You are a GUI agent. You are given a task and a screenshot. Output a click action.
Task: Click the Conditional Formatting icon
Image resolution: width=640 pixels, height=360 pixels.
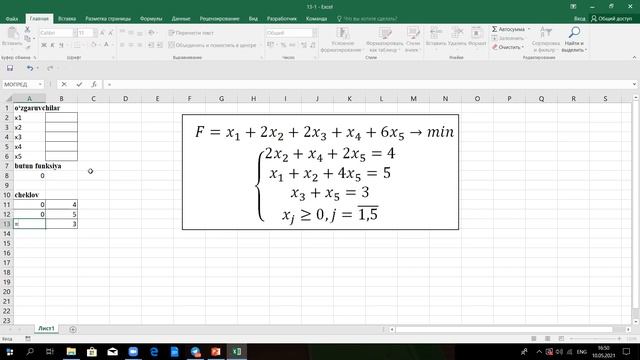coord(342,33)
